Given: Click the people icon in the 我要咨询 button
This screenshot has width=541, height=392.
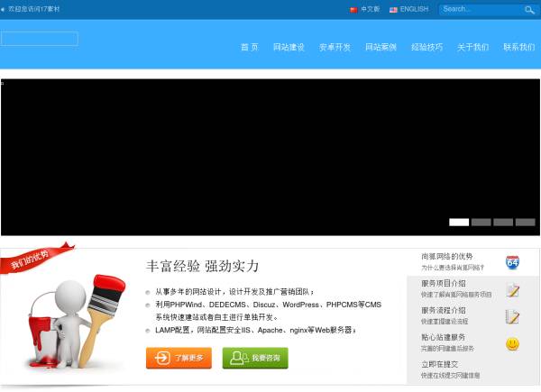Looking at the screenshot, I should [x=239, y=358].
